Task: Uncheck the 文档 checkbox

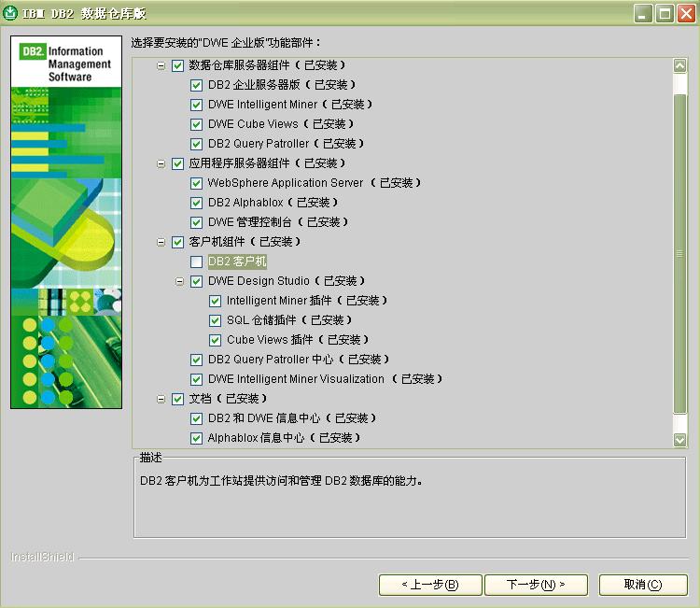Action: (177, 399)
